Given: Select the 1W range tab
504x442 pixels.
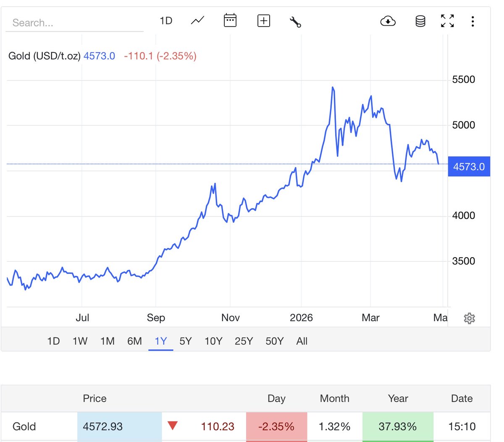Looking at the screenshot, I should (x=80, y=341).
